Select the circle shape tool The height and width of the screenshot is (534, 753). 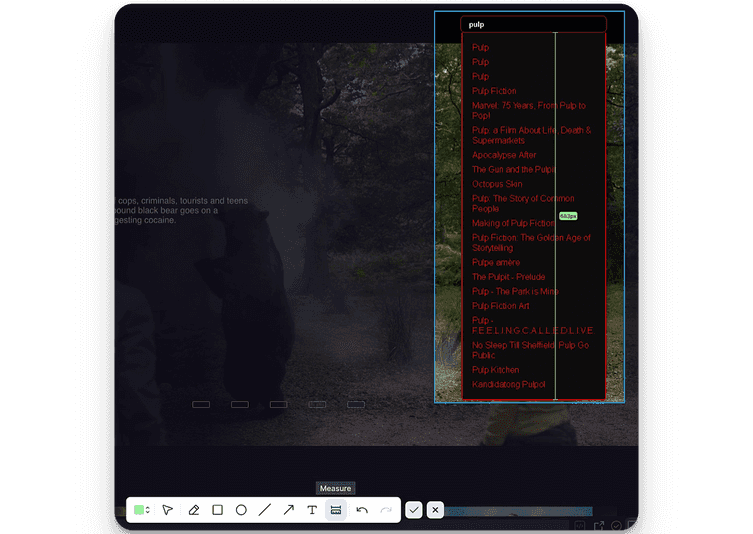click(x=241, y=510)
